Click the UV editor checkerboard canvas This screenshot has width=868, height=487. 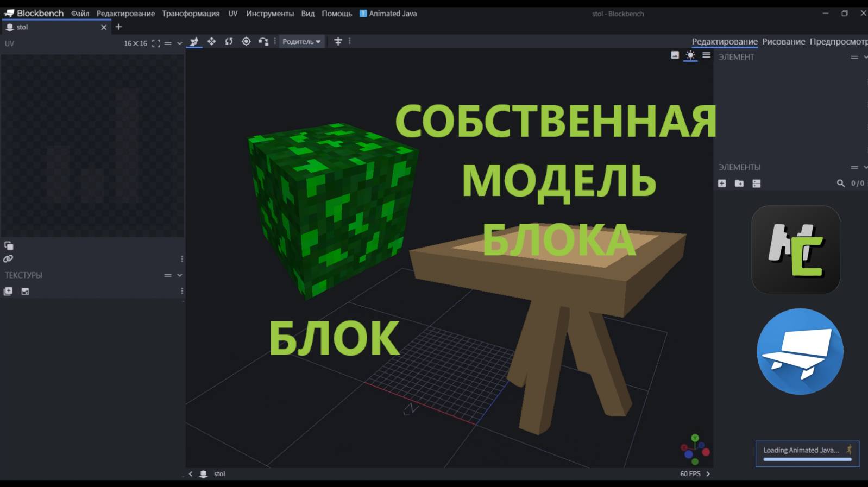92,146
